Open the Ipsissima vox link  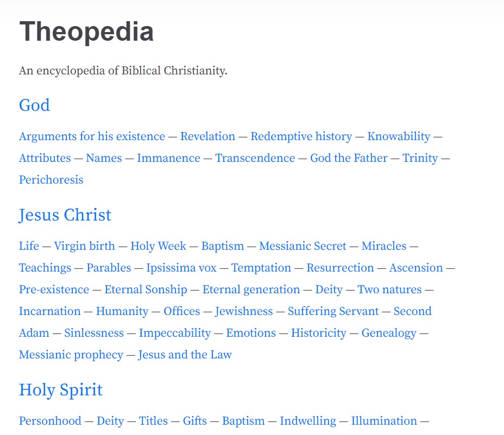click(181, 268)
